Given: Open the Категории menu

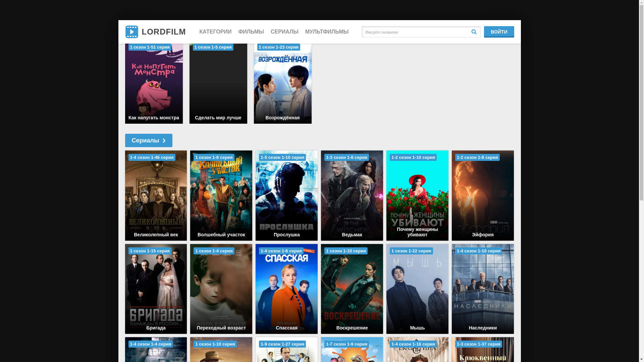Looking at the screenshot, I should (215, 32).
